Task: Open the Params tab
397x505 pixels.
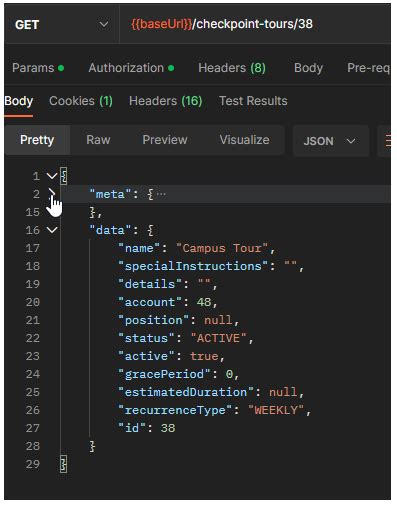Action: point(38,68)
